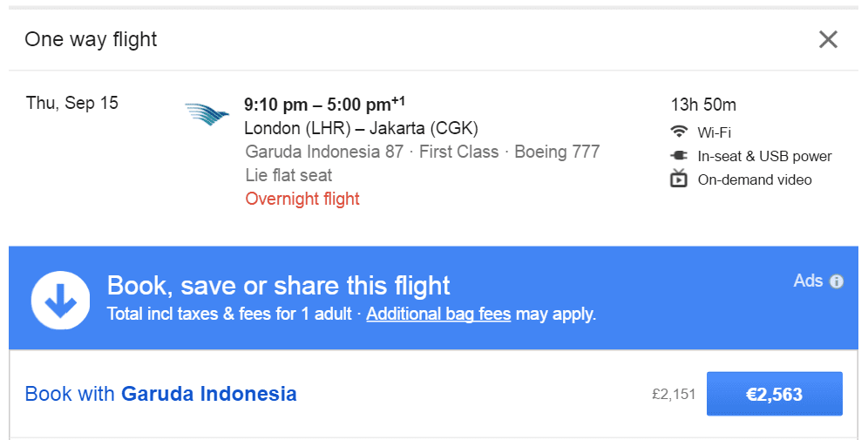Click the €2,563 booking button

click(x=775, y=394)
